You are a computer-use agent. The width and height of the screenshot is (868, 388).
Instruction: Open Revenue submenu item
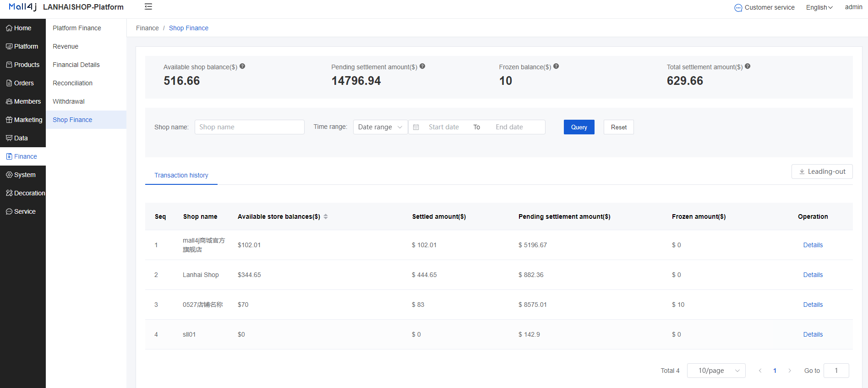point(86,46)
